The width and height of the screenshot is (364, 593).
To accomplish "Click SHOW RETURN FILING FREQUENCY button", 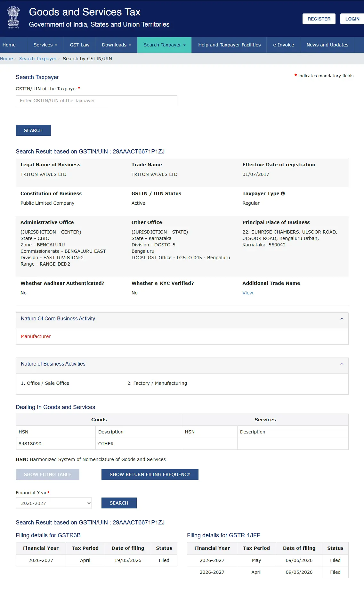I will [150, 474].
